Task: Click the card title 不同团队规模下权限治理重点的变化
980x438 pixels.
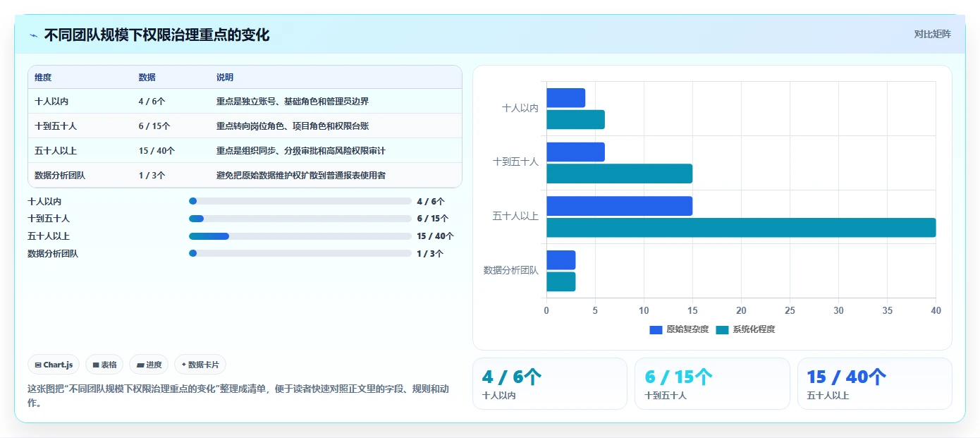Action: (x=157, y=35)
